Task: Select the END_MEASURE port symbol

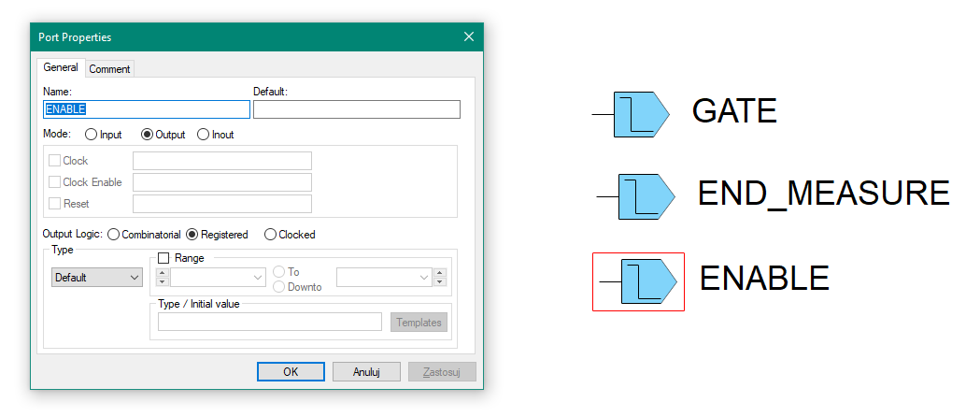Action: (x=645, y=196)
